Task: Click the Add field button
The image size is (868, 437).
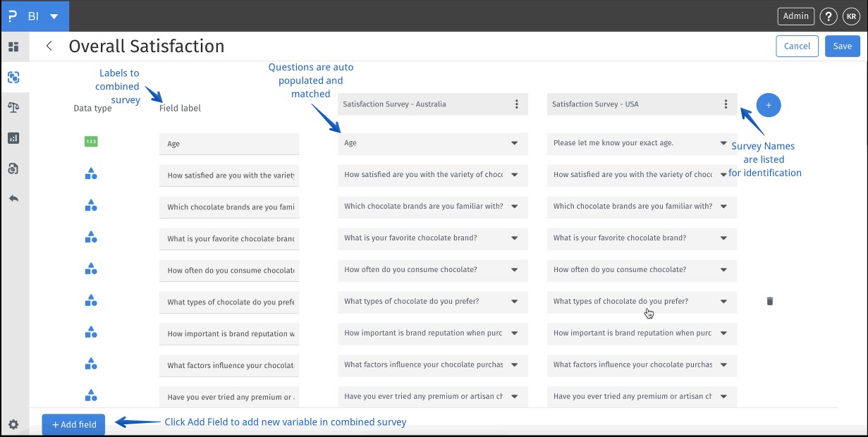Action: [x=73, y=424]
